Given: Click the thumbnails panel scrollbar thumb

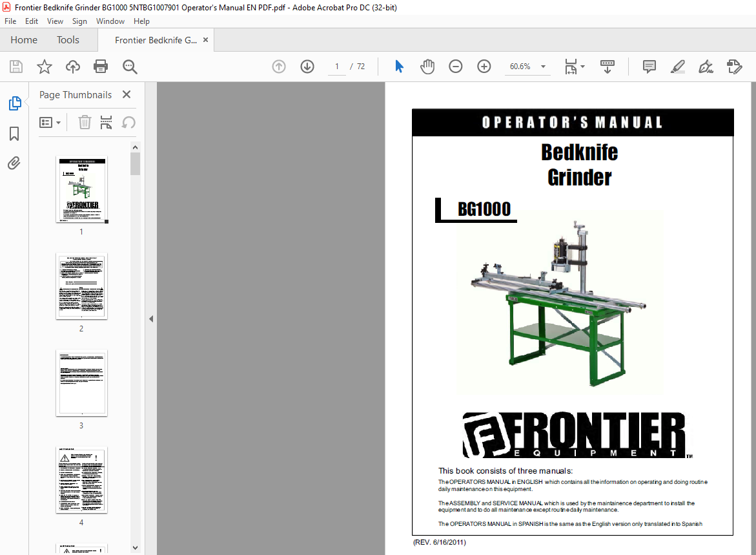Looking at the screenshot, I should coord(135,164).
